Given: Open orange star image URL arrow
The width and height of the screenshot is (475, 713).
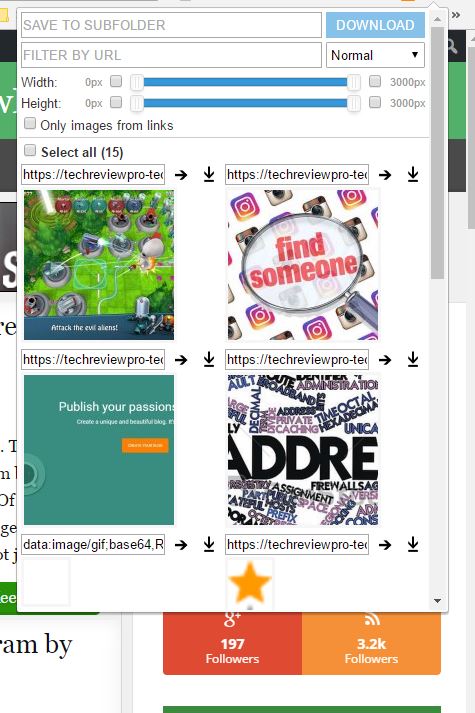Looking at the screenshot, I should [x=385, y=544].
